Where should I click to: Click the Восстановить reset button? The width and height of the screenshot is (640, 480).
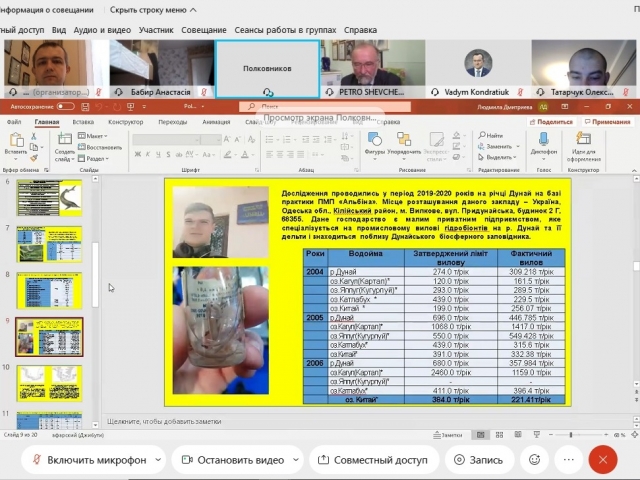click(x=100, y=147)
